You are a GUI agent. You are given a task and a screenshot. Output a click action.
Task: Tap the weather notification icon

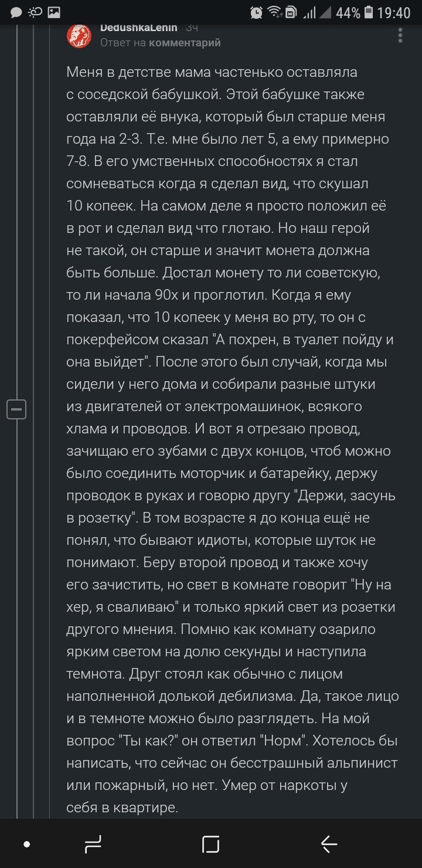pyautogui.click(x=35, y=12)
